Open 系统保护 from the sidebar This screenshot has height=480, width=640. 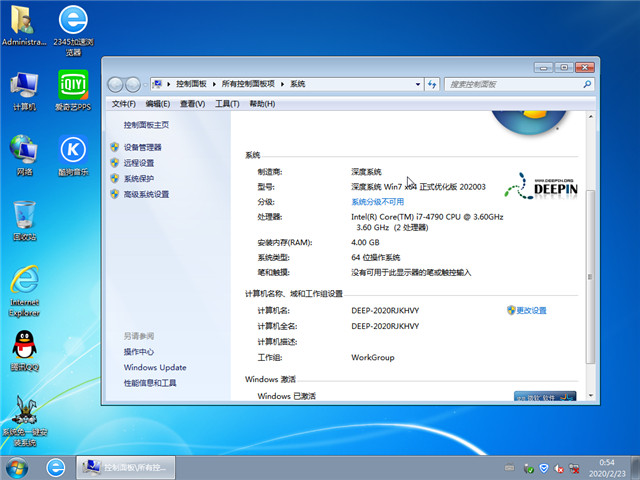coord(139,178)
